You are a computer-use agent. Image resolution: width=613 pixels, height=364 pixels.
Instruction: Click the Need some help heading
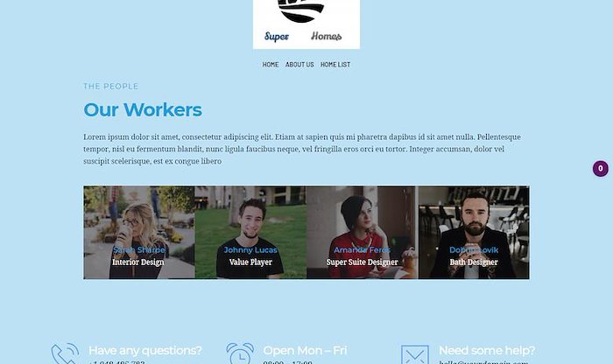pos(487,350)
